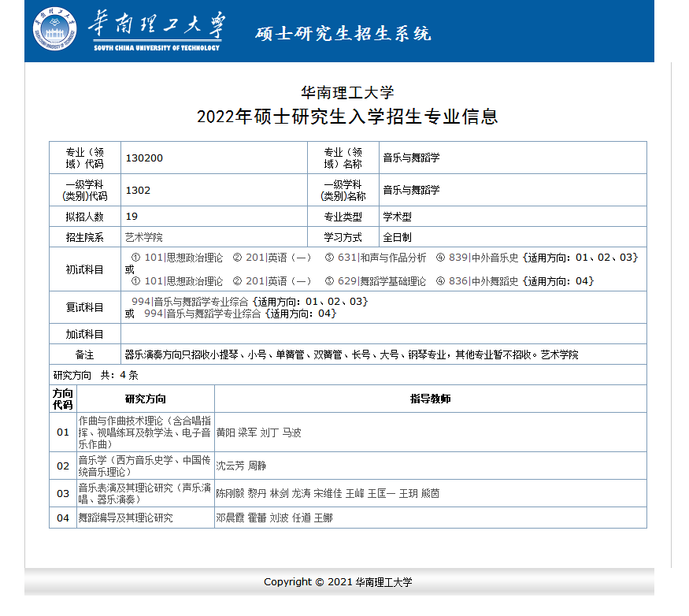Screen dimensions: 689x616
Task: Click the 艺术学院 department value
Action: [144, 237]
